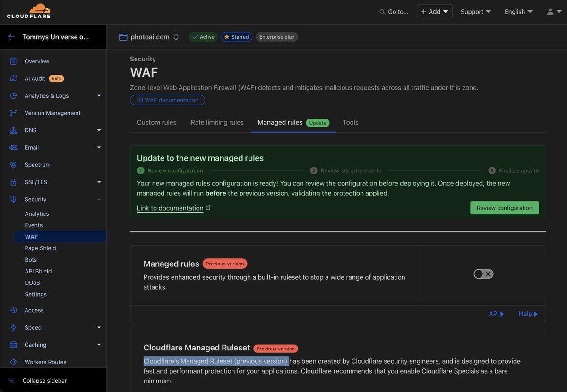
Task: Click the Cloudflare logo
Action: point(28,11)
